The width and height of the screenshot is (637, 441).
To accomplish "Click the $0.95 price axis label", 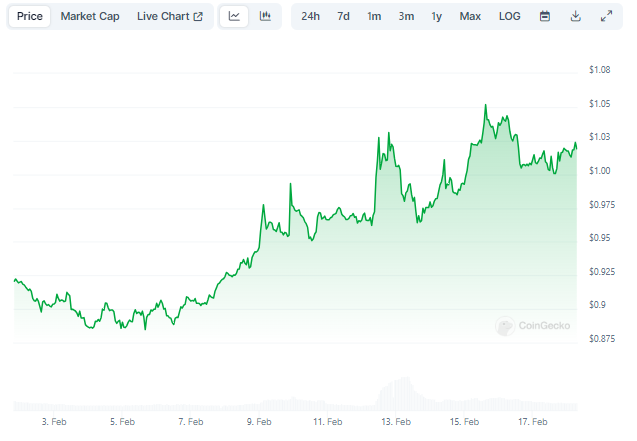I will 600,238.
